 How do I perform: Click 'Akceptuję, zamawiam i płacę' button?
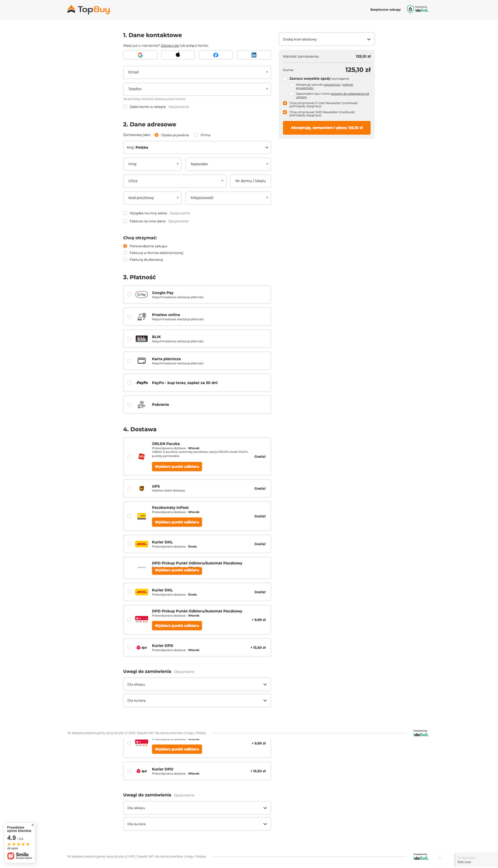pos(326,128)
